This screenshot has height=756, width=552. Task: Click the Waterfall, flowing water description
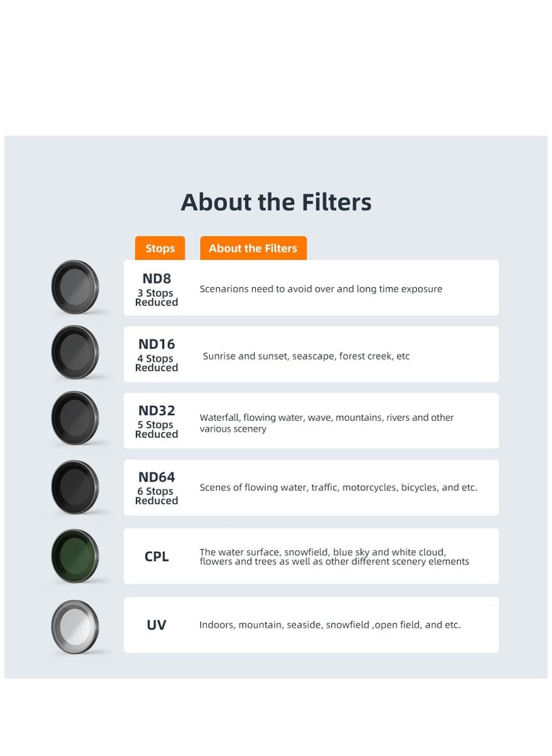coord(326,423)
